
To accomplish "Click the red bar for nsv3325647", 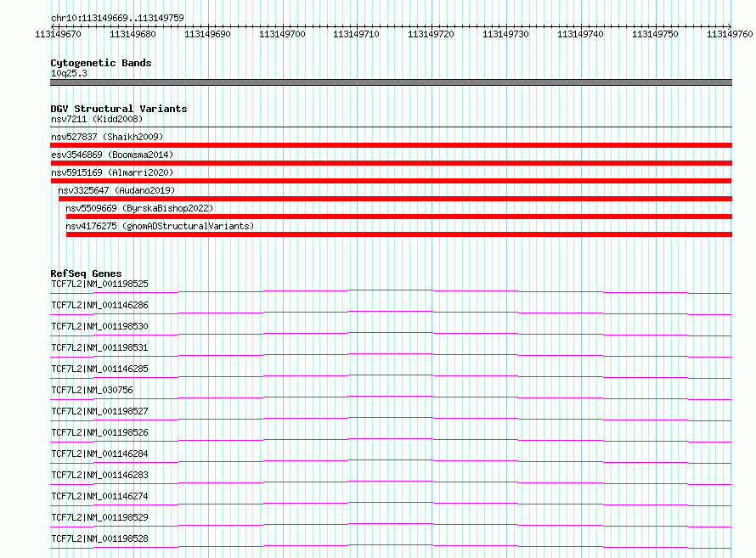I will click(395, 199).
